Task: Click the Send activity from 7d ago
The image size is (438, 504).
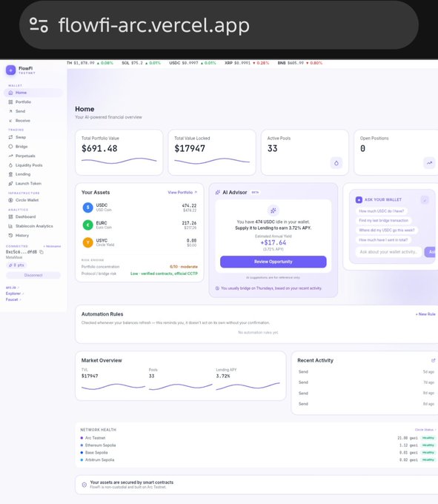Action: coord(366,382)
